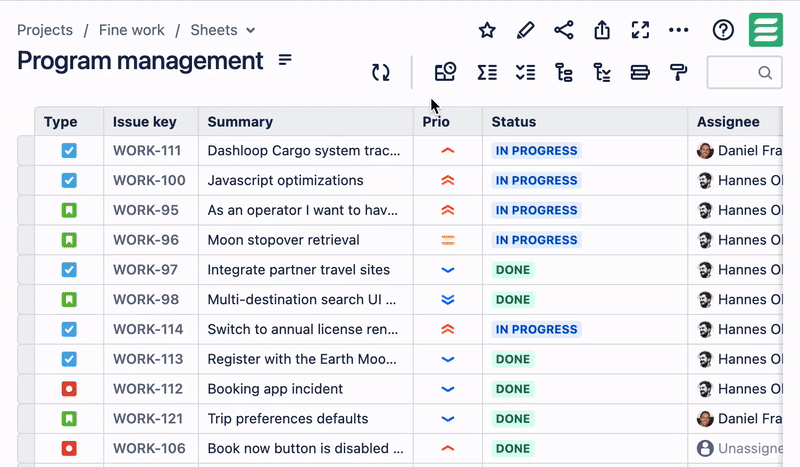This screenshot has height=467, width=800.
Task: Open the help question mark
Action: tap(723, 30)
